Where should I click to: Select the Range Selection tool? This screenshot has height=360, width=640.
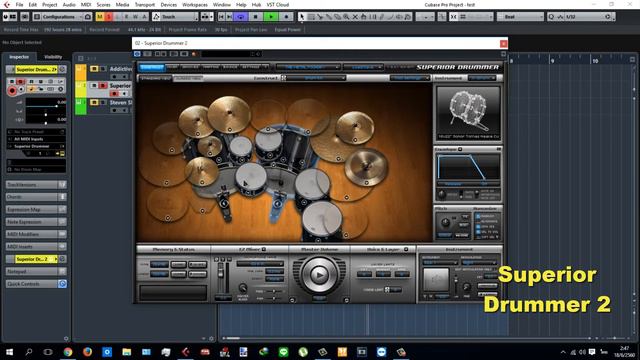pos(311,17)
